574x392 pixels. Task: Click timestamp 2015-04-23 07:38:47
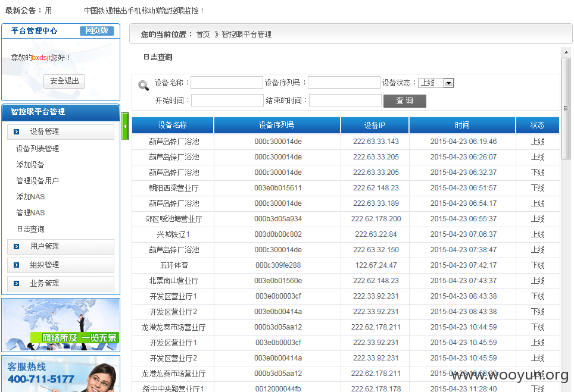tap(463, 250)
